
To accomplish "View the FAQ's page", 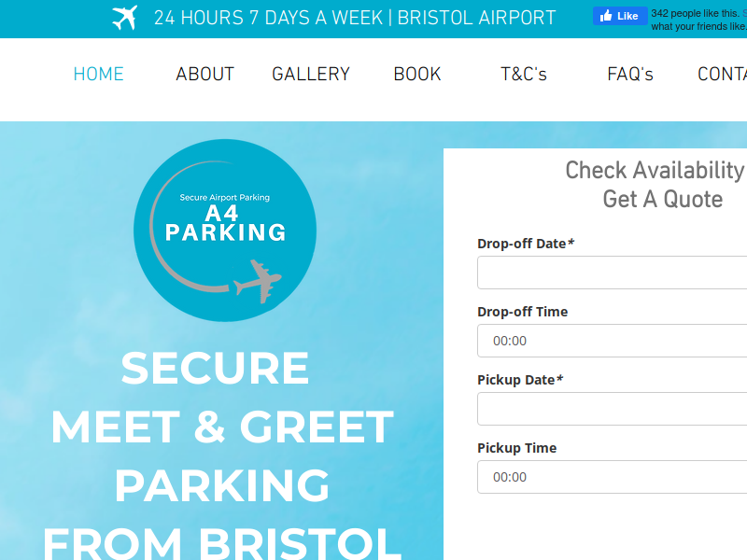I will click(629, 75).
